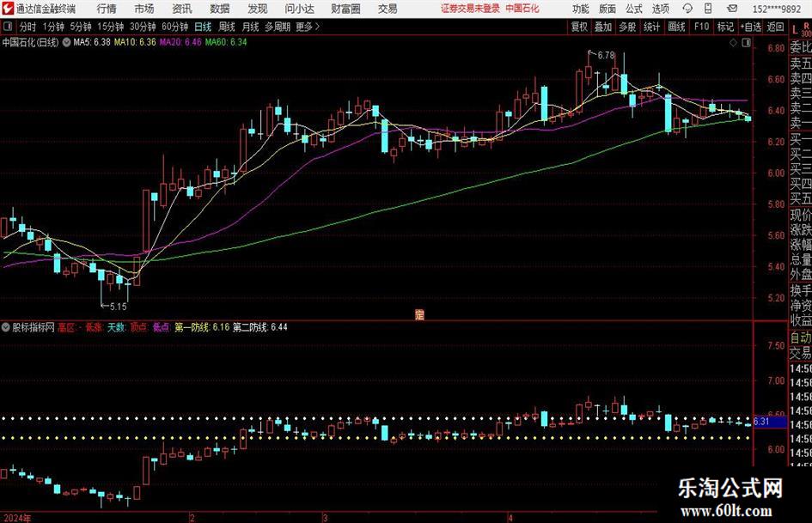Image resolution: width=812 pixels, height=523 pixels.
Task: Open the 市场 menu
Action: pos(144,9)
